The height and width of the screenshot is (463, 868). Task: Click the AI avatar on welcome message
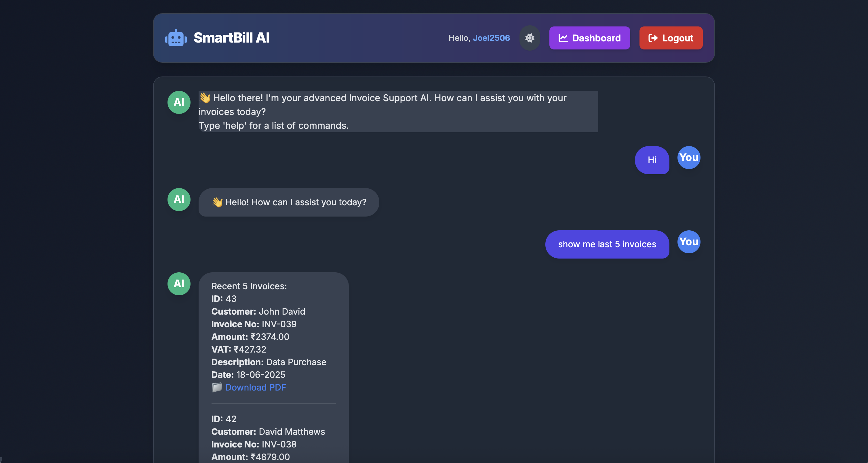tap(179, 102)
